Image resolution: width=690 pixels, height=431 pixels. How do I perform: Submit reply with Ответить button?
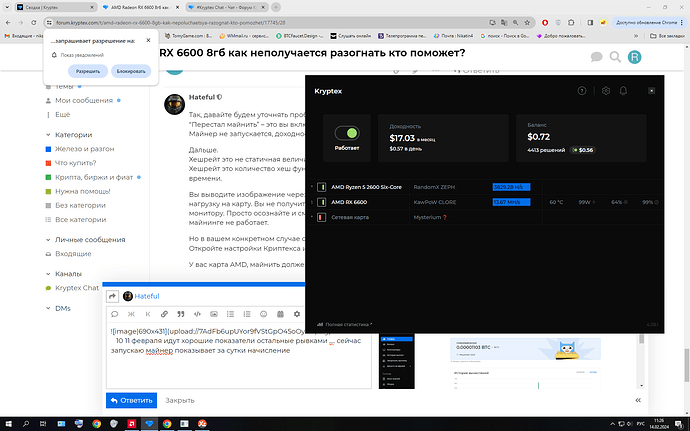(131, 400)
